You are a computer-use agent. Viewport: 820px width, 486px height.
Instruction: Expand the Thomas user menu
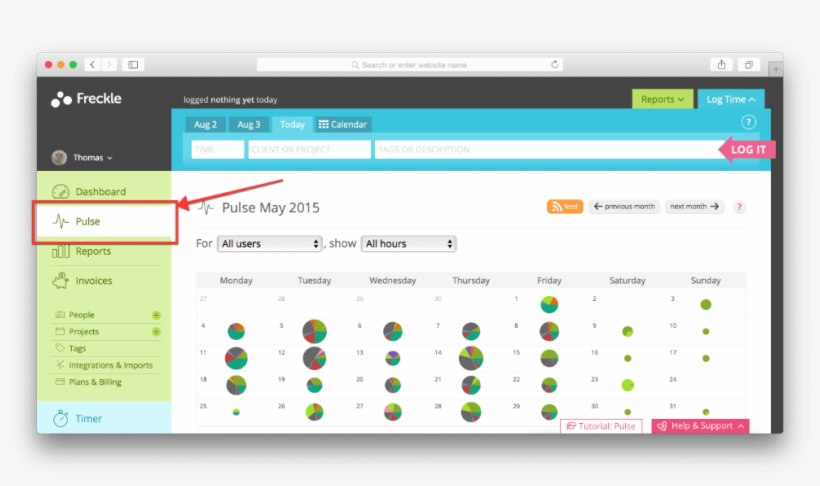coord(93,157)
